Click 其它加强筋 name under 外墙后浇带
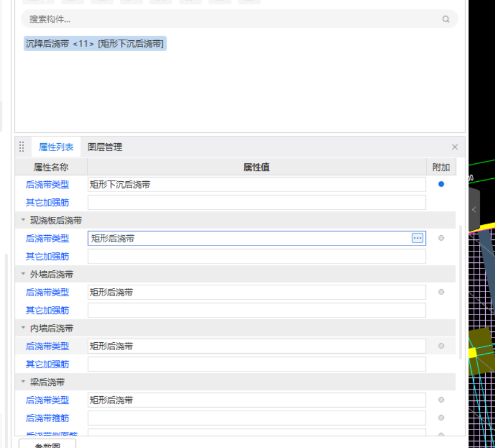This screenshot has height=448, width=495. pos(47,311)
